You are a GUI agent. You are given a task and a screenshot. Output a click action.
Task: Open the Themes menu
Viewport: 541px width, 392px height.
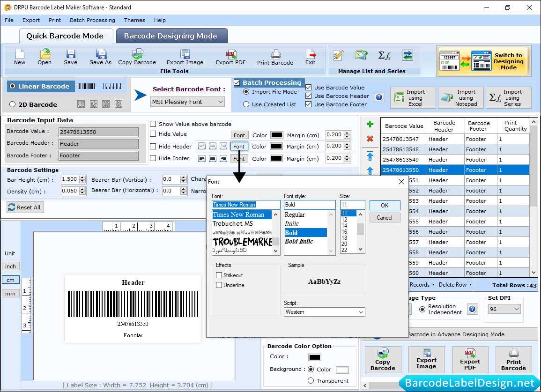tap(134, 20)
